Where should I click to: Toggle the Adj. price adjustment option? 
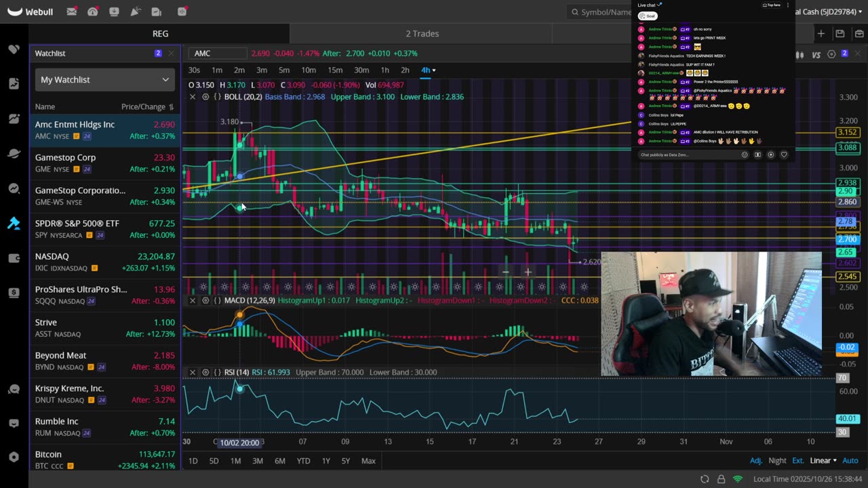[x=756, y=461]
